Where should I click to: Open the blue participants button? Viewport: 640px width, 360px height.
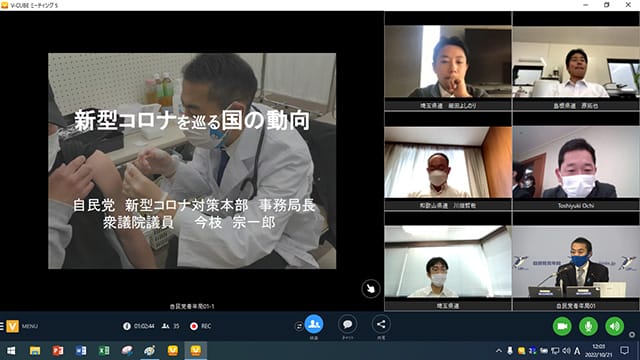pyautogui.click(x=314, y=324)
